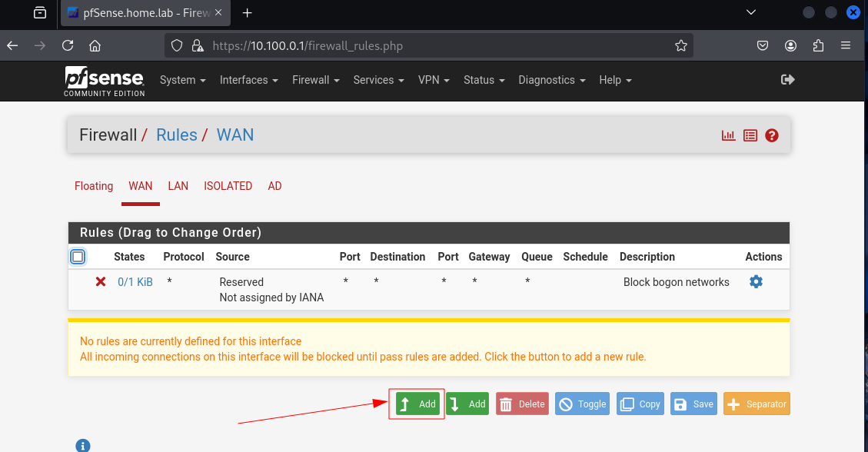Screen dimensions: 868x452
Task: Expand the Status menu
Action: (x=484, y=80)
